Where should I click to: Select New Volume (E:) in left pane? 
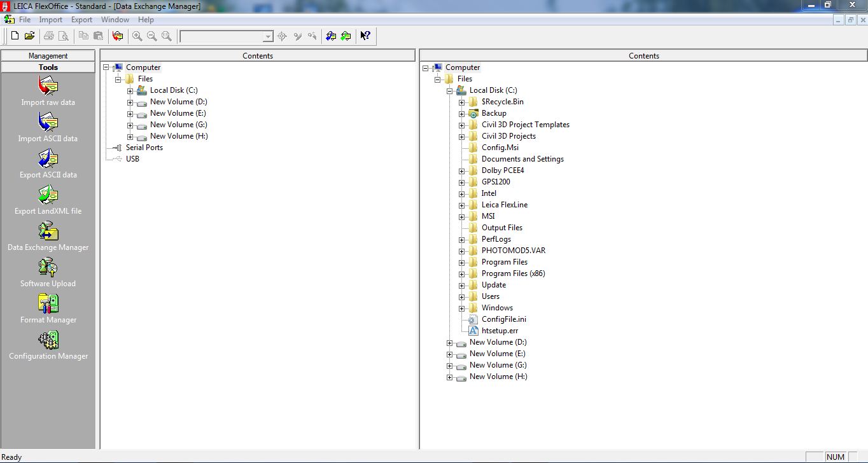click(x=179, y=113)
